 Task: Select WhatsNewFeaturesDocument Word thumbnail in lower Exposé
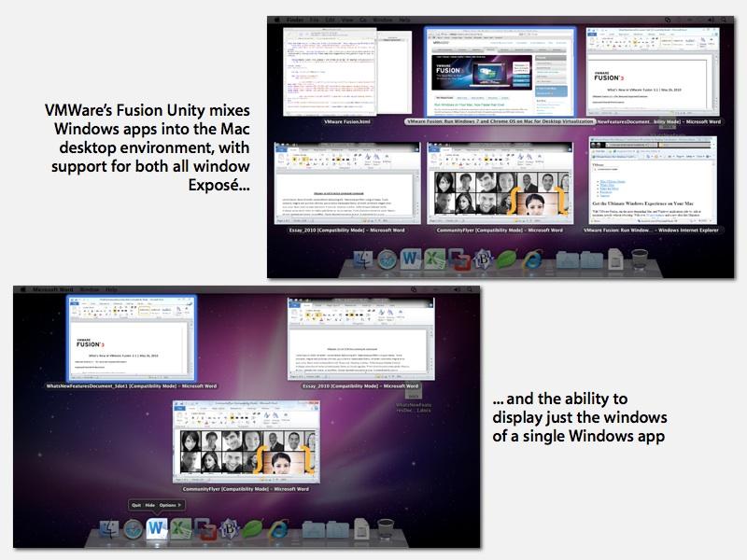click(x=131, y=338)
